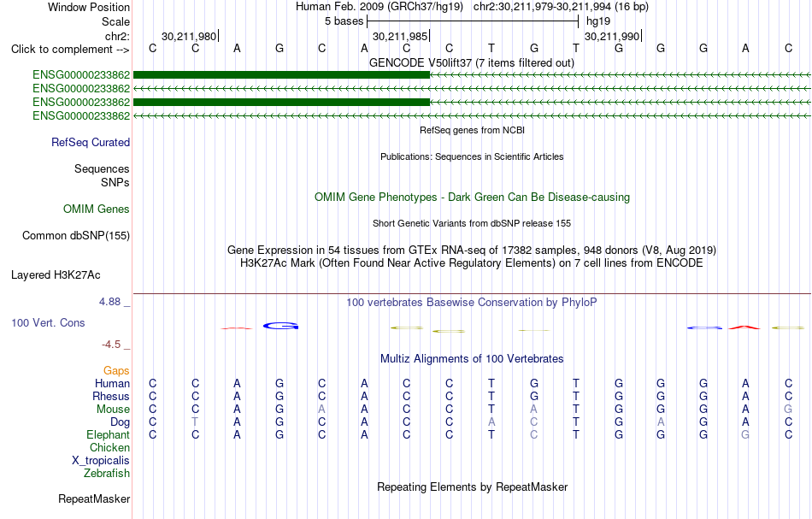The image size is (812, 519).
Task: Open the GENCODE V50lift37 track title
Action: (x=472, y=63)
